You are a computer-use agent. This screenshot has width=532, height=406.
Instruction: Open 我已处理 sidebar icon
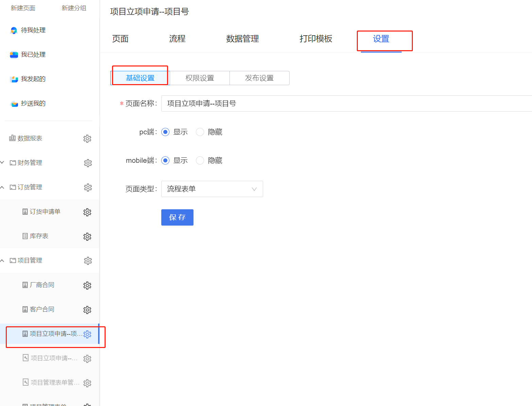14,55
